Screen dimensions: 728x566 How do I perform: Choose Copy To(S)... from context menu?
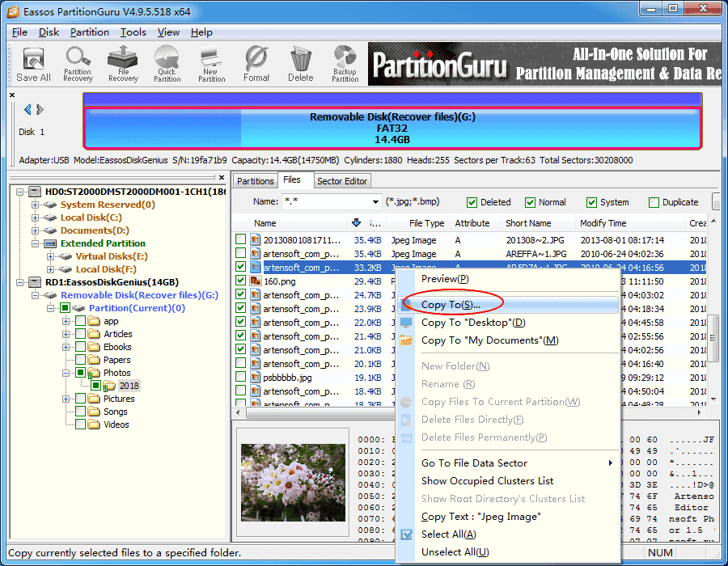pos(509,305)
